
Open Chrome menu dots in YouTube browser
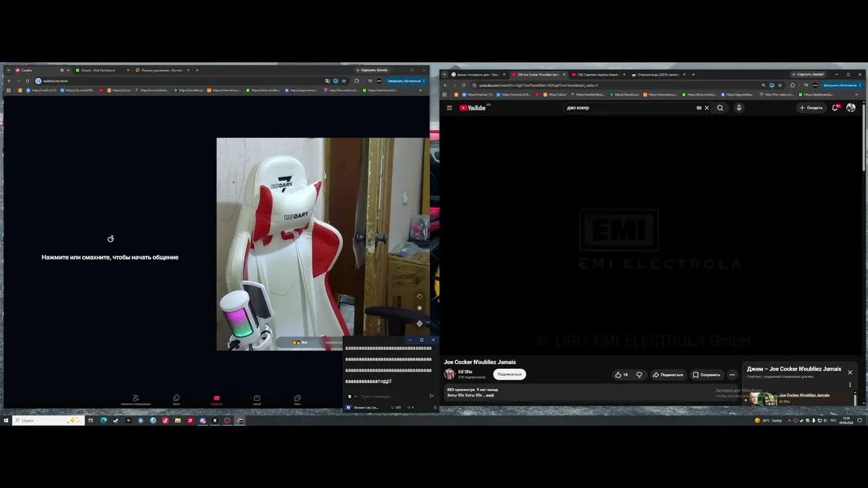[861, 85]
